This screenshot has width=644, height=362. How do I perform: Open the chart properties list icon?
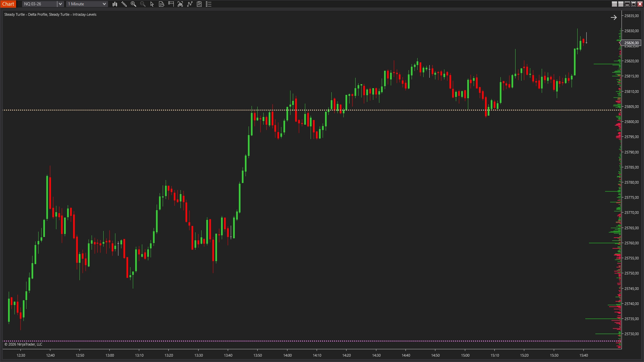[209, 4]
